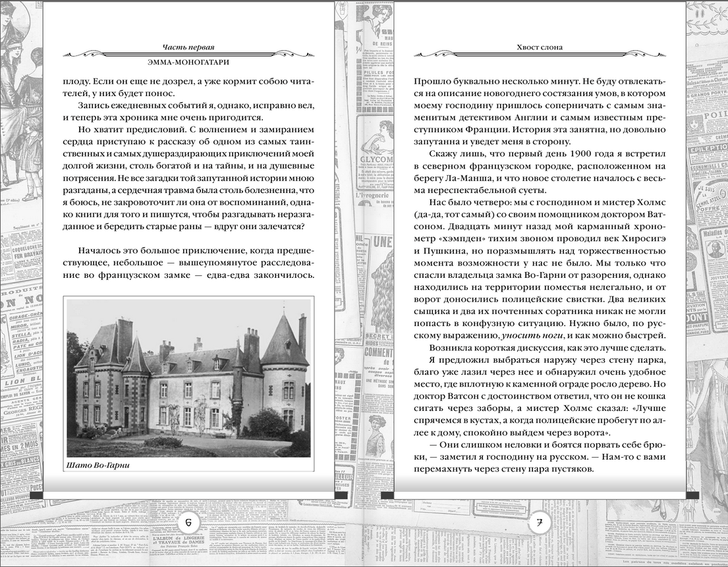
Task: Click the "Часть первая" running header
Action: [188, 47]
